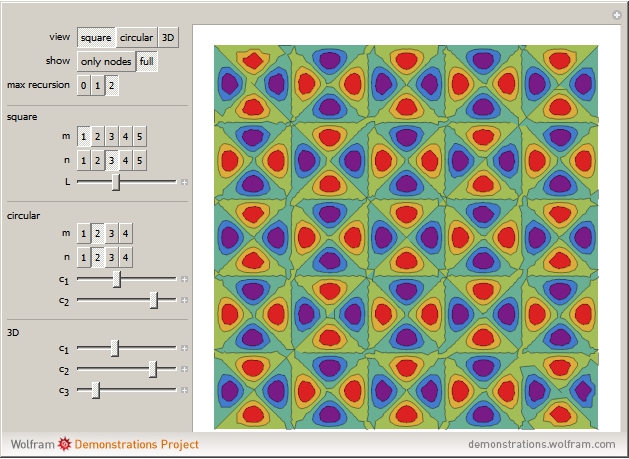Screen dimensions: 629x459
Task: Show only nodes
Action: (106, 61)
